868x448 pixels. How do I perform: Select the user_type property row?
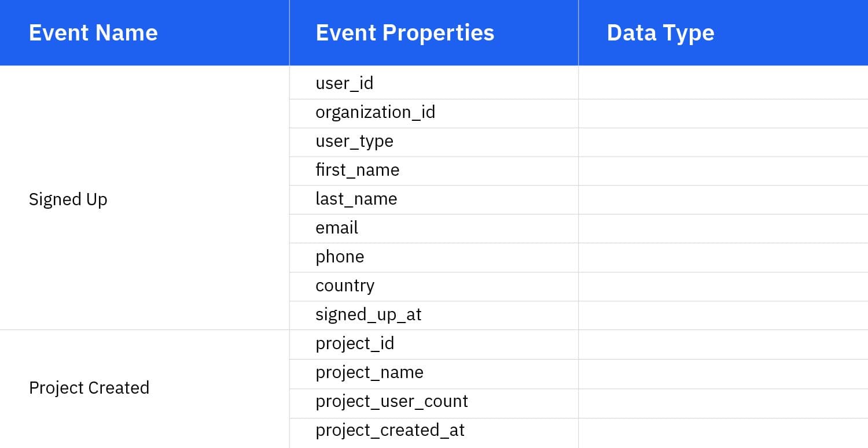coord(354,141)
